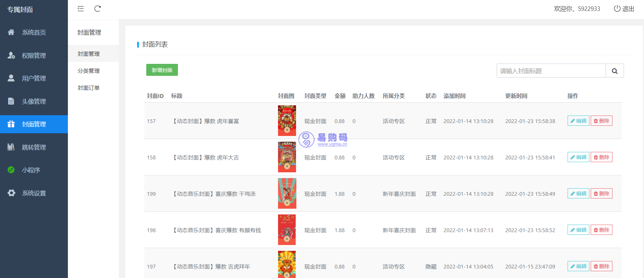644x278 pixels.
Task: Click the magnifier search button
Action: (x=614, y=71)
